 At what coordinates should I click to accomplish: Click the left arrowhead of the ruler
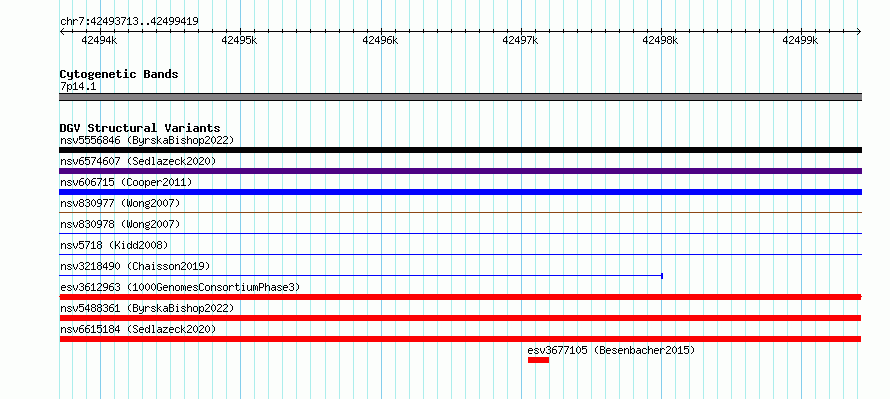coord(62,32)
